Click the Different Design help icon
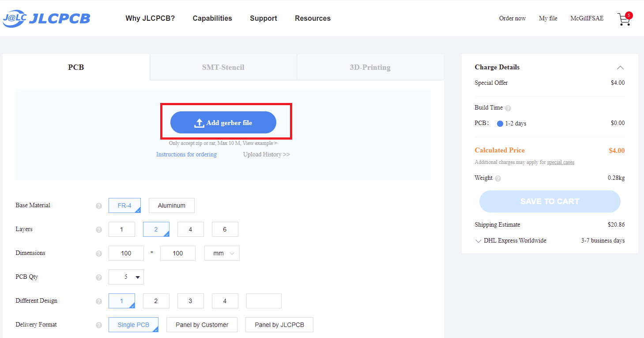This screenshot has width=644, height=338. (x=99, y=301)
